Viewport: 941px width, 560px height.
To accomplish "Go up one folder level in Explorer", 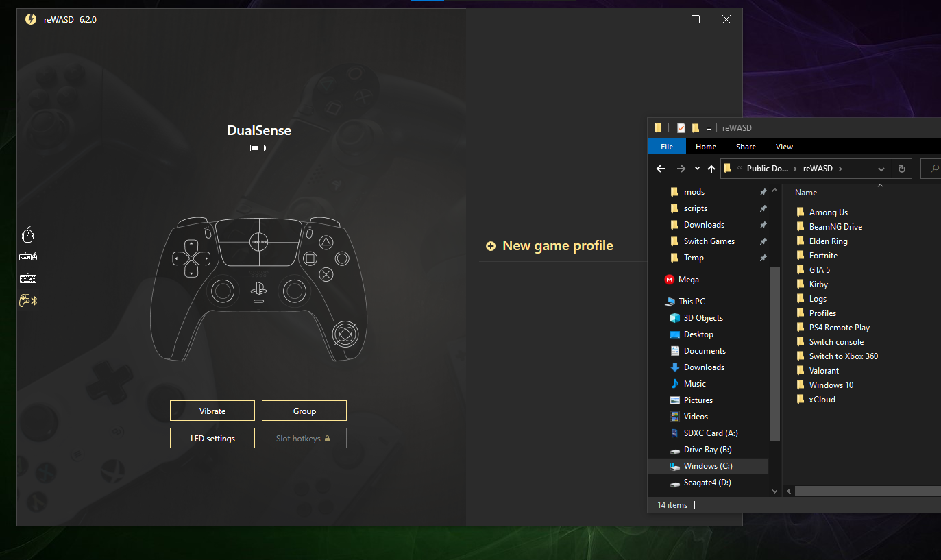I will pyautogui.click(x=711, y=169).
